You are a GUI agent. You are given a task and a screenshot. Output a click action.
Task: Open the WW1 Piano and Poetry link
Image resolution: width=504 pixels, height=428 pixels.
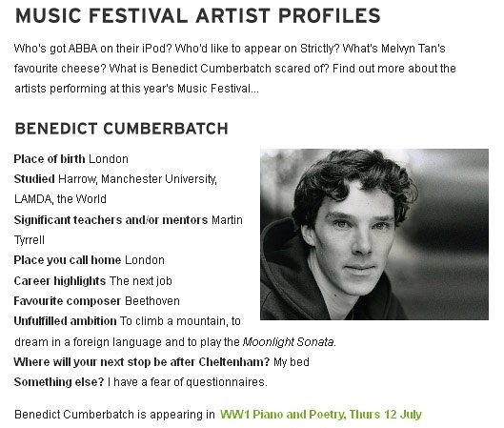pos(320,415)
